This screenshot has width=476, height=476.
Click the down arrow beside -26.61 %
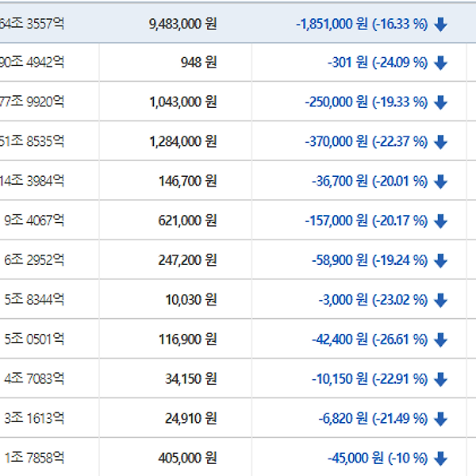click(441, 340)
